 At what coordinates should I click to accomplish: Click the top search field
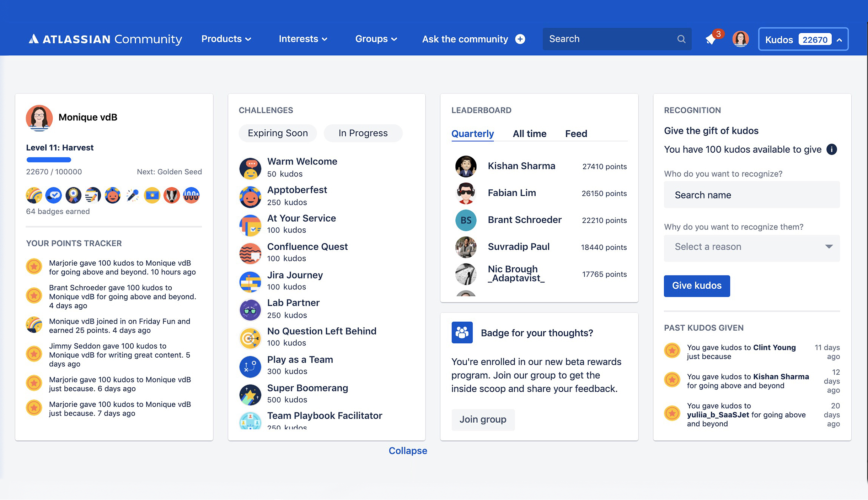tap(617, 39)
